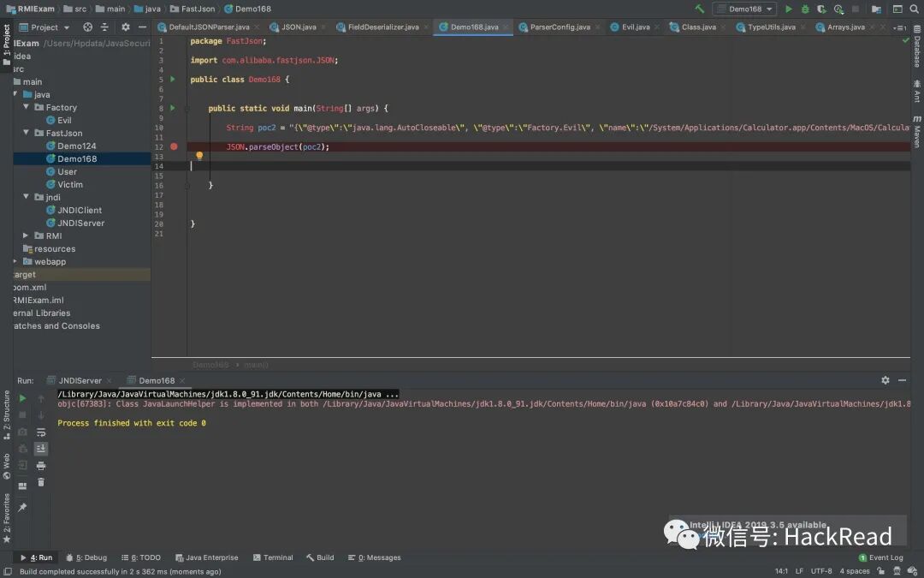The height and width of the screenshot is (578, 924).
Task: Click the Search Everywhere magnifier icon
Action: click(x=915, y=9)
